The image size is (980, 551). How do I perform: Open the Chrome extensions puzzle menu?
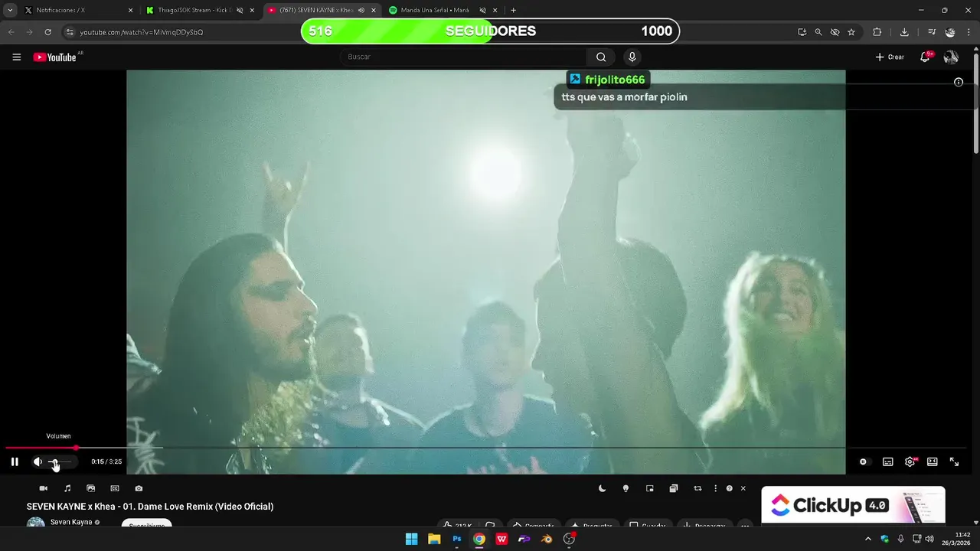[877, 32]
